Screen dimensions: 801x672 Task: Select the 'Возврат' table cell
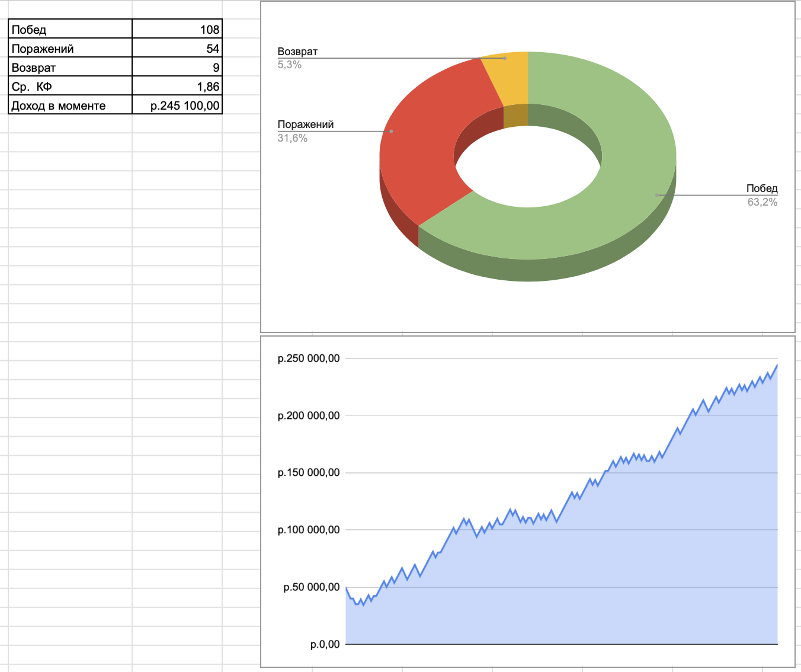click(70, 67)
